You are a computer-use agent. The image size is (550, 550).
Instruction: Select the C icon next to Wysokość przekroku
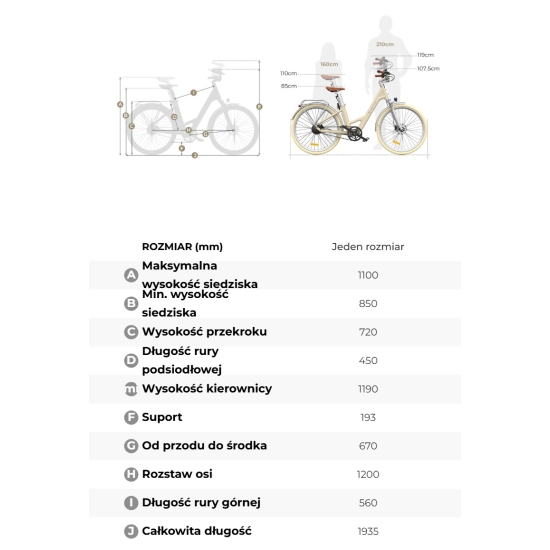[x=131, y=332]
